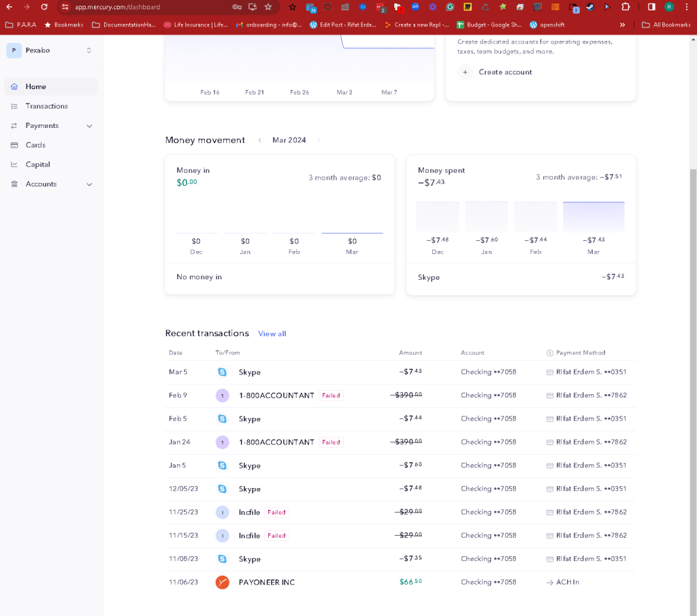This screenshot has height=616, width=697.
Task: Go to next month in Money movement
Action: 319,140
